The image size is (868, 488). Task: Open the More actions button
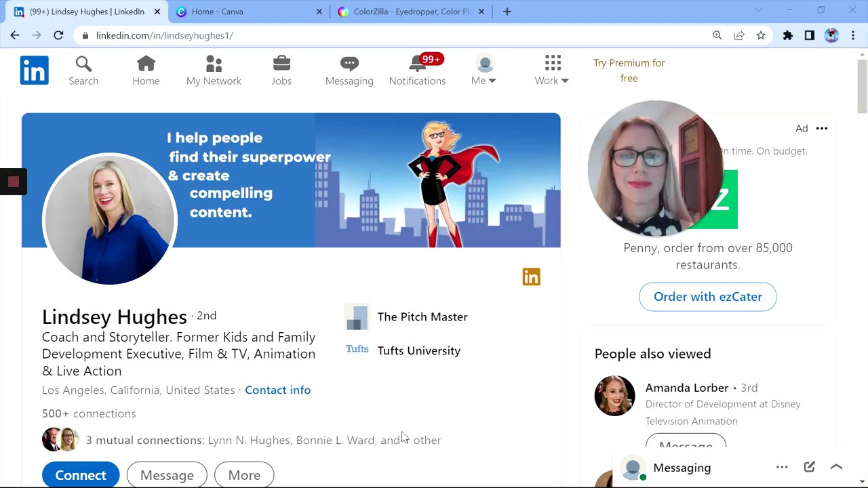click(x=244, y=475)
